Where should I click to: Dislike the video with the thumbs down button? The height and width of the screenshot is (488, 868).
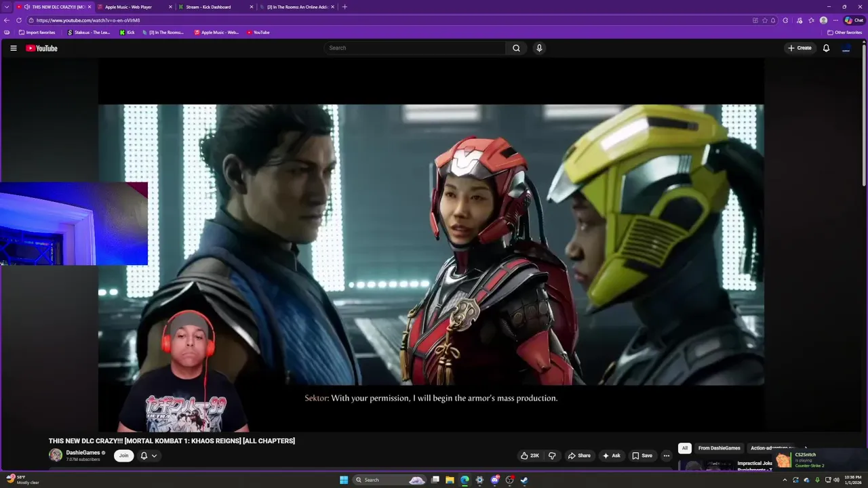(552, 455)
